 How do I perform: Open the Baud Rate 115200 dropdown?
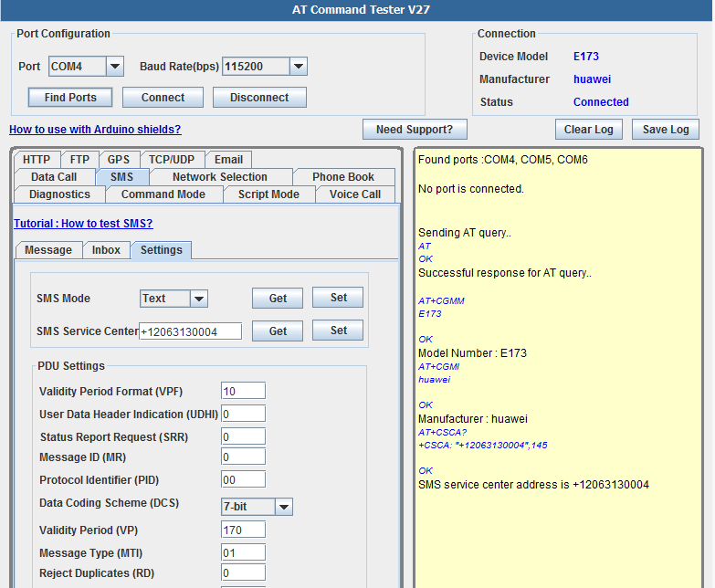coord(299,67)
